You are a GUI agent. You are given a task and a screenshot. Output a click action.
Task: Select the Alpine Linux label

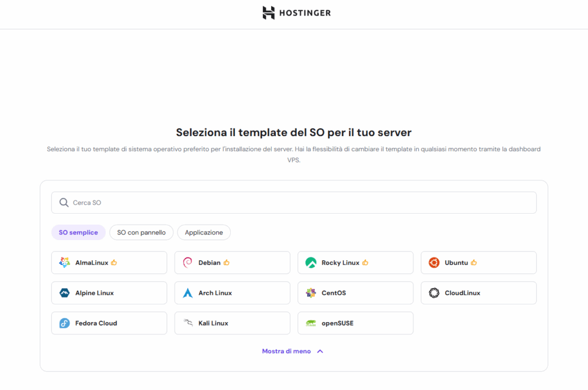(95, 293)
